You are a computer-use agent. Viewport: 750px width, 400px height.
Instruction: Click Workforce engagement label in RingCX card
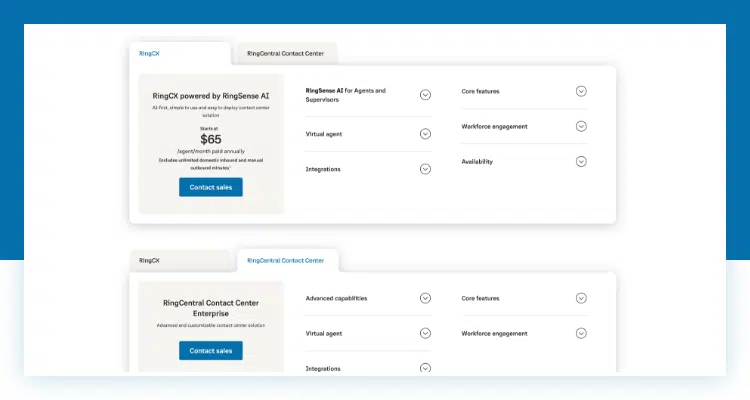(x=494, y=127)
